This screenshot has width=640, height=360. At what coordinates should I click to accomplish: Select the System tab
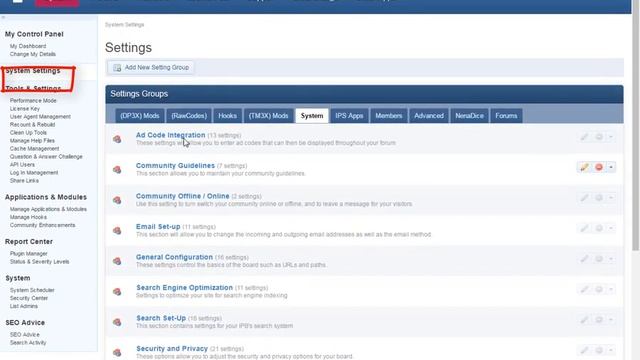tap(312, 116)
